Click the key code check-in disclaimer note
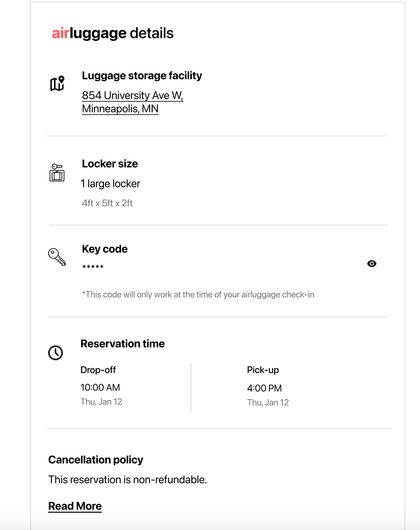420x530 pixels. pyautogui.click(x=198, y=295)
